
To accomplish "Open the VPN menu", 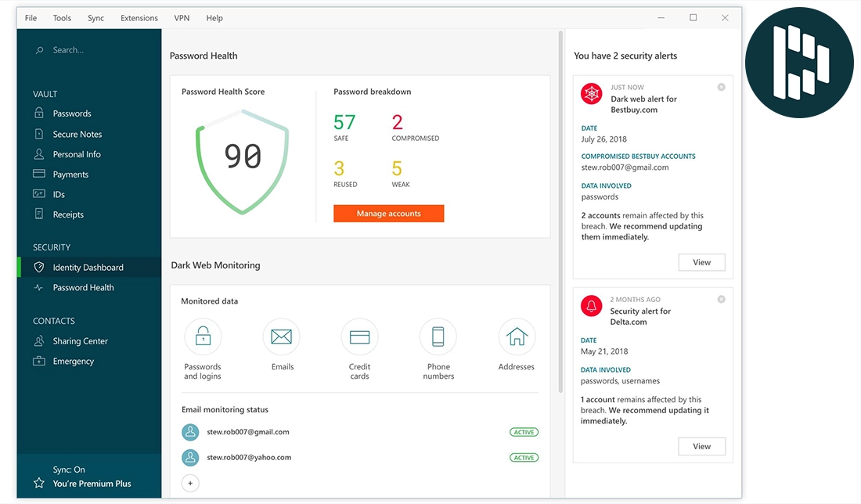I will tap(182, 17).
